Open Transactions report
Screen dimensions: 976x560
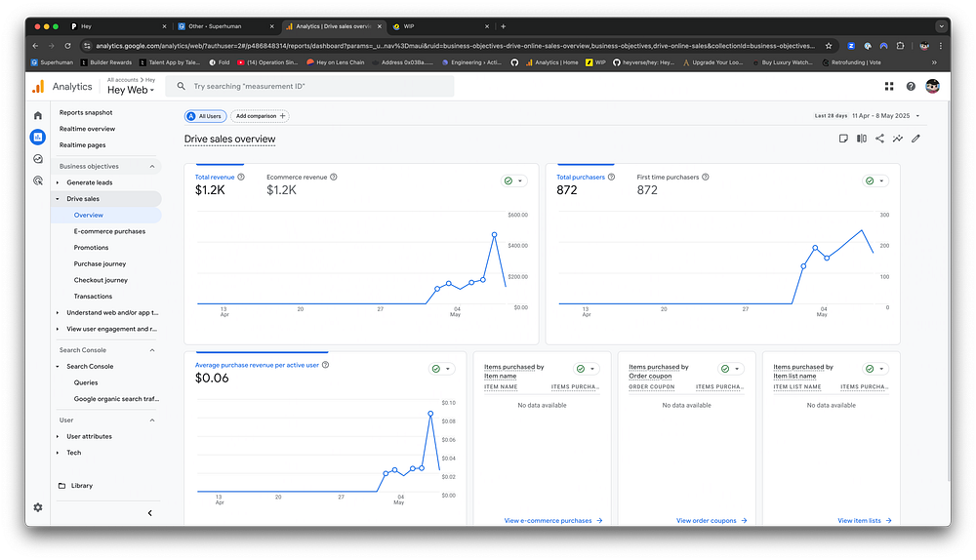[93, 297]
